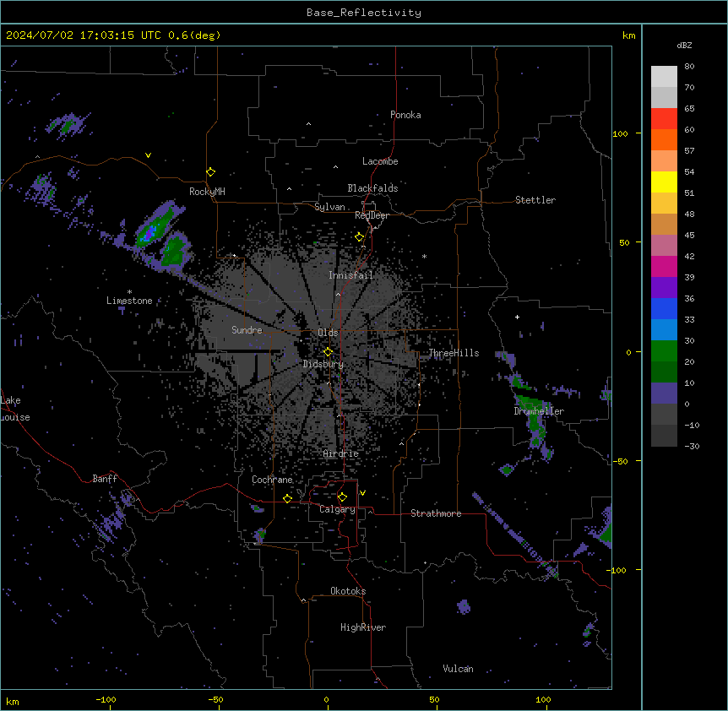Click the -100 tick on the bottom axis
Screen dimensions: 728x711
tap(106, 699)
